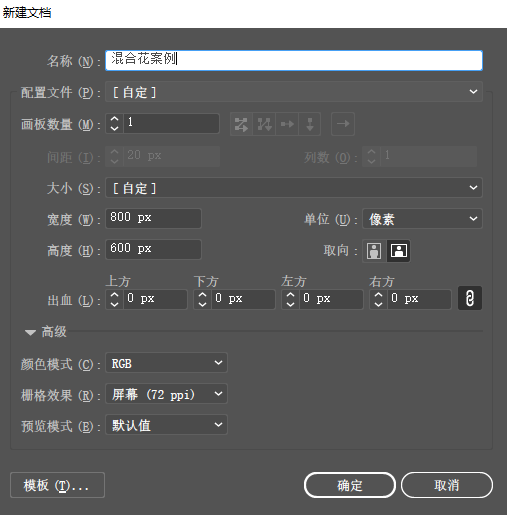507x515 pixels.
Task: Increase the 右方 right bleed value
Action: click(378, 295)
